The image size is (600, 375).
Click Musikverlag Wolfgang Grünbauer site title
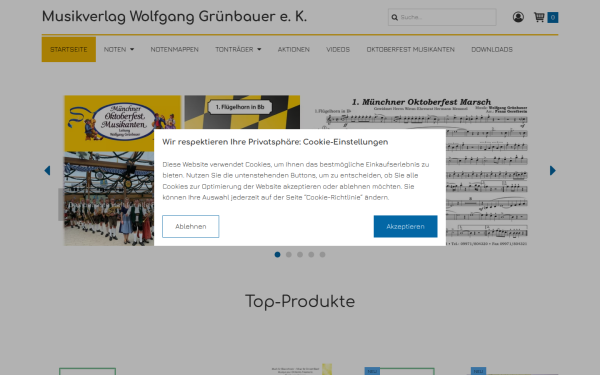coord(174,16)
